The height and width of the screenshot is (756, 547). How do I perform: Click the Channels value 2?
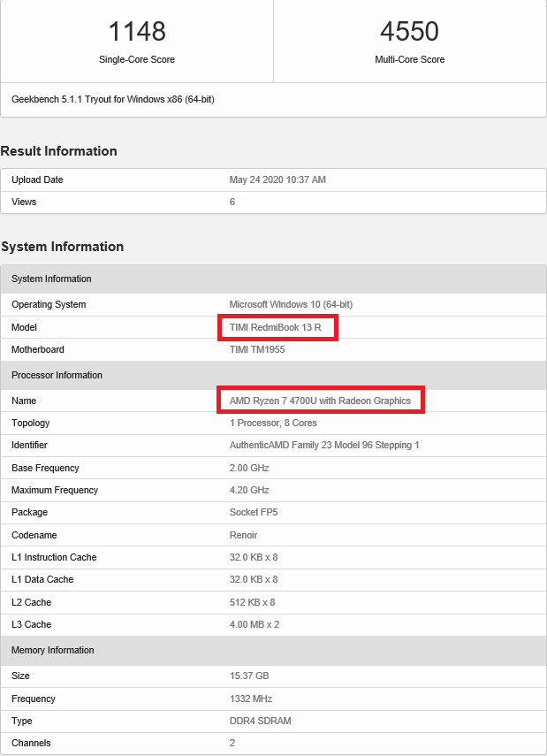[232, 743]
